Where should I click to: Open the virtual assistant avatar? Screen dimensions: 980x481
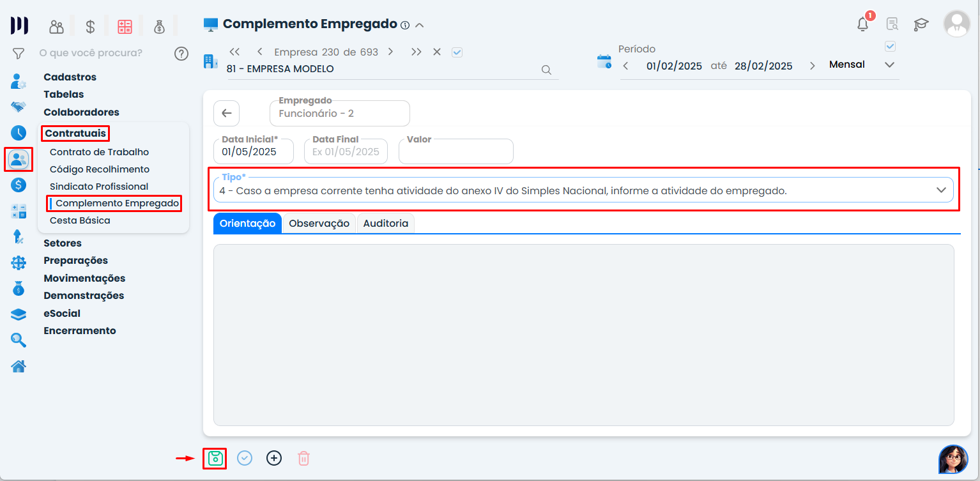953,459
